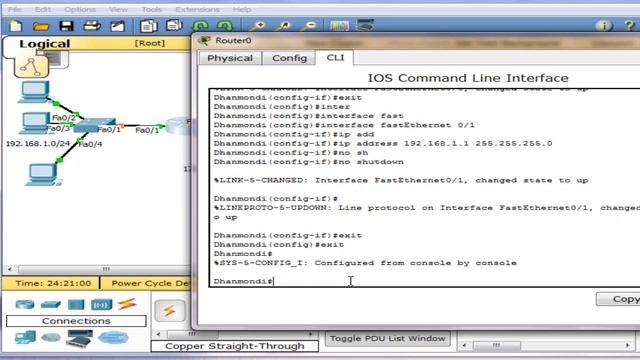Click the Paste toolbar icon
640x360 pixels.
pyautogui.click(x=174, y=26)
